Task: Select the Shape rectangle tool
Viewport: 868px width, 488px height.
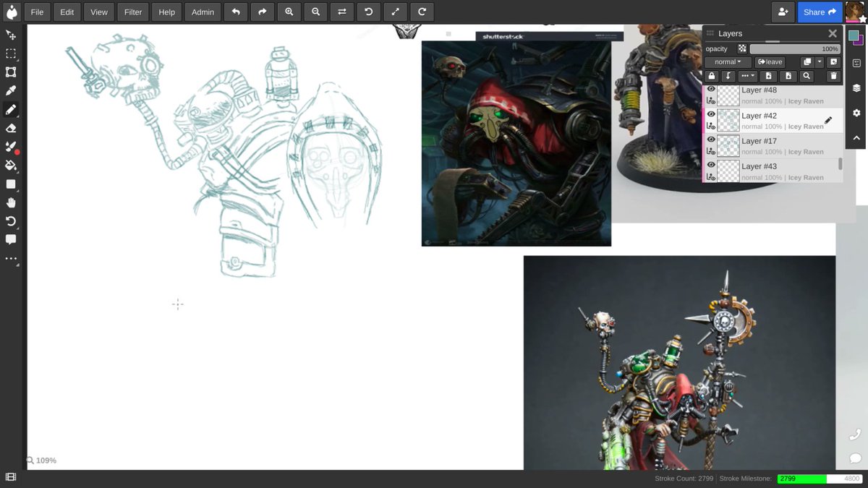Action: point(11,184)
